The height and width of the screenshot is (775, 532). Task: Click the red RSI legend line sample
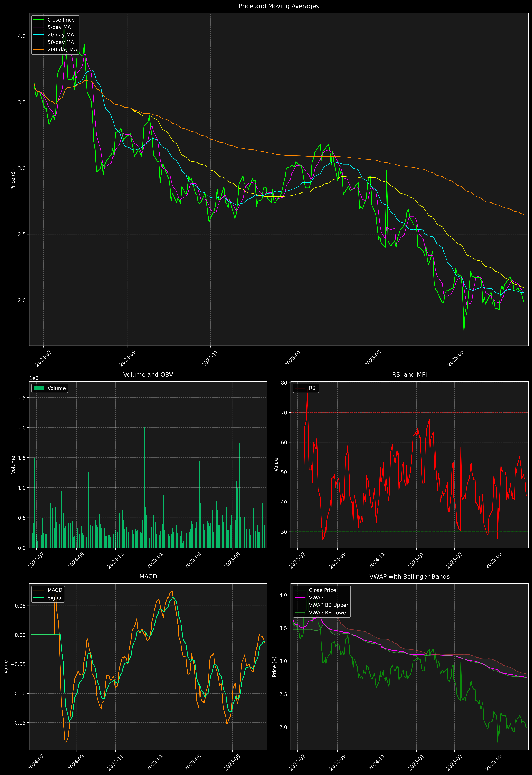coord(300,388)
